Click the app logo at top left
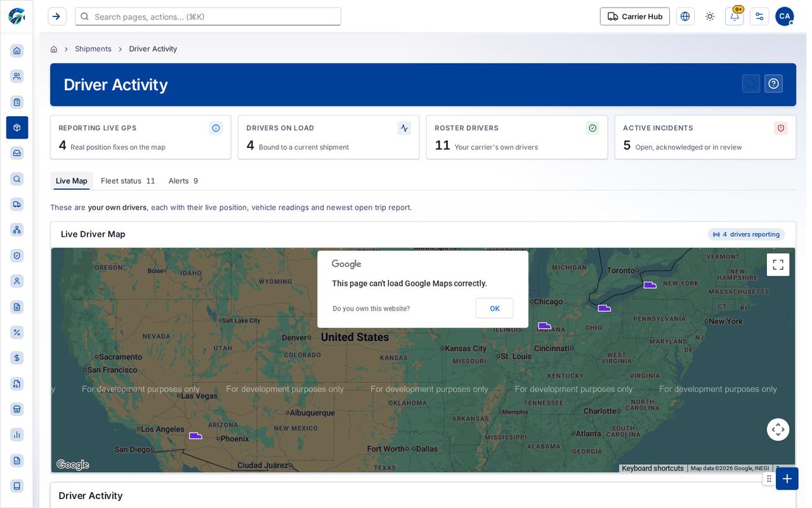This screenshot has height=508, width=812. (16, 17)
